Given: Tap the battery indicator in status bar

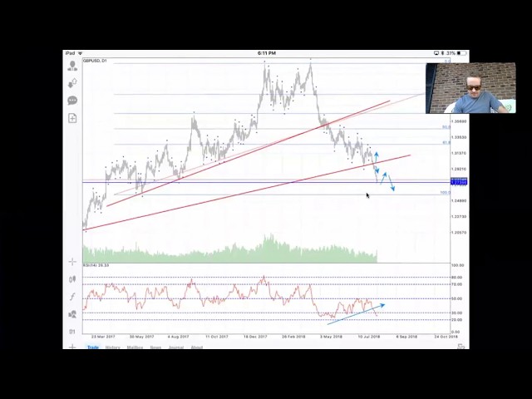Looking at the screenshot, I should click(x=460, y=53).
